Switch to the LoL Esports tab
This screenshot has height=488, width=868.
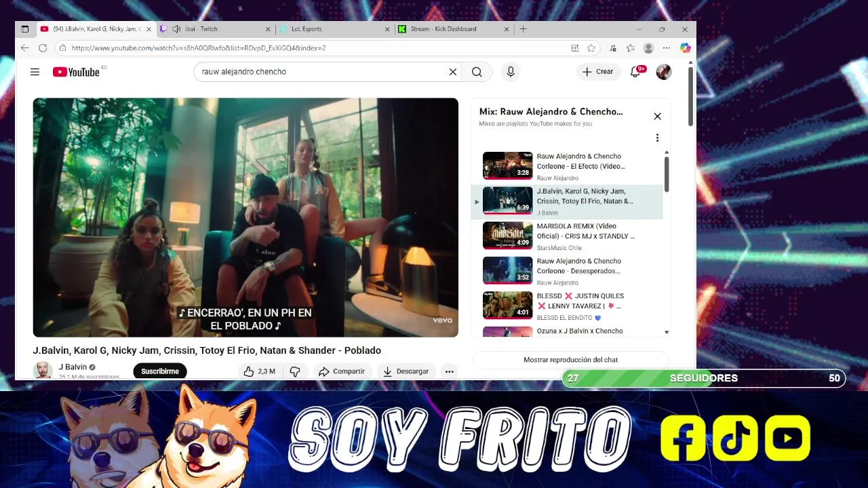pos(334,29)
